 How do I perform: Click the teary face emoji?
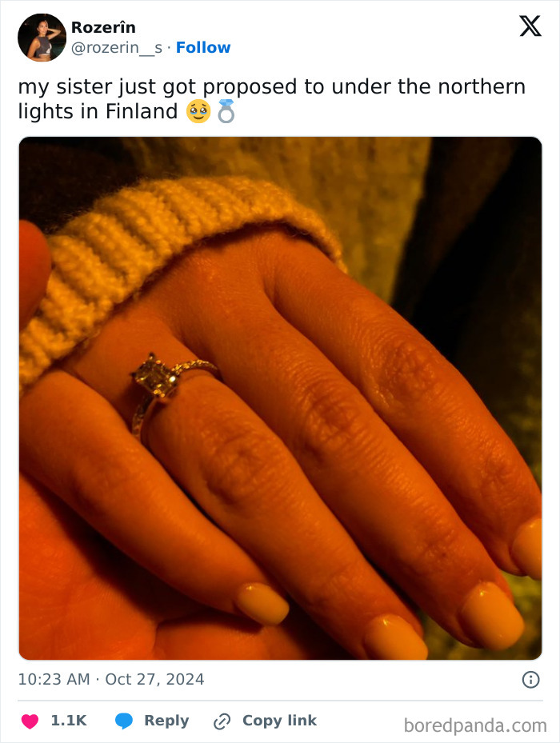coord(198,111)
